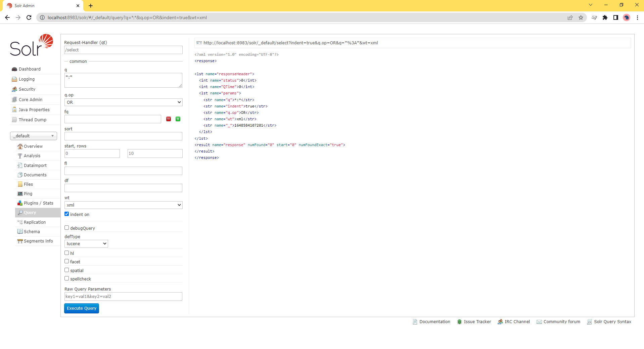Click the Documents icon

point(20,175)
